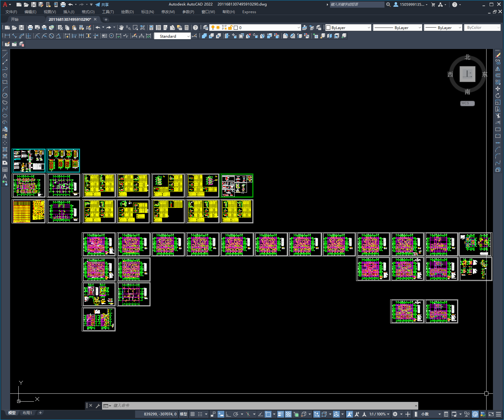Click the ViewCube 上 top face
The height and width of the screenshot is (420, 504).
point(468,74)
